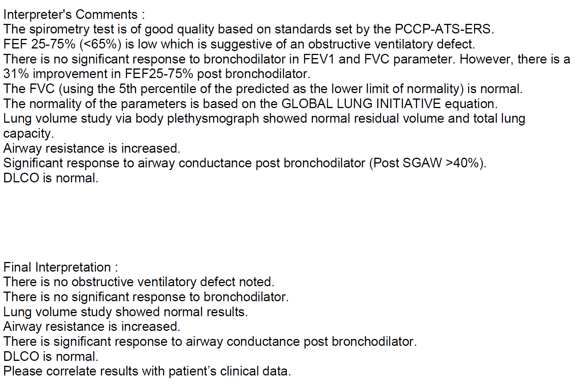Click "Airway resistance is increased" in Interpreter's Comments
Viewport: 576px width, 392px height.
92,148
